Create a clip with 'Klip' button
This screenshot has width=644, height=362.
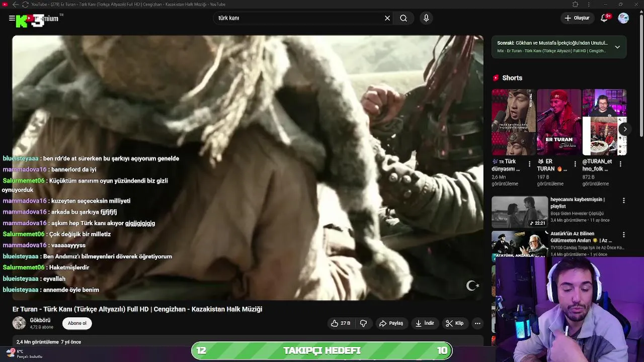tap(455, 323)
